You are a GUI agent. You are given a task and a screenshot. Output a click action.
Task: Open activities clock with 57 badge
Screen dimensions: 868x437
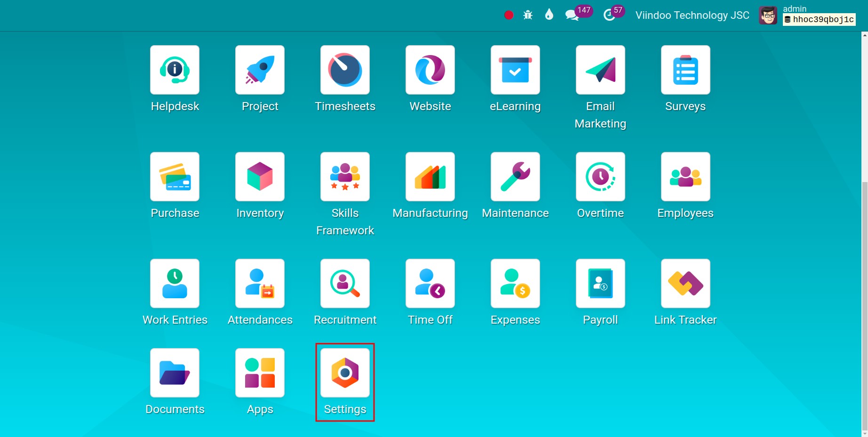pyautogui.click(x=613, y=14)
